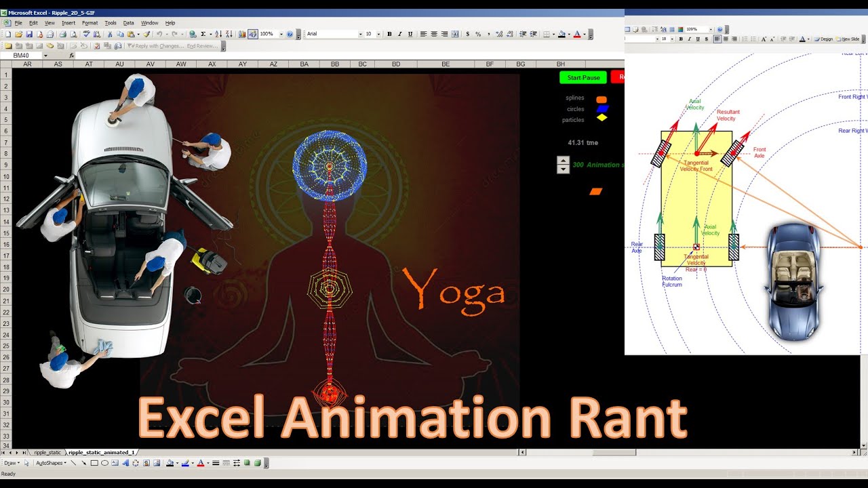868x488 pixels.
Task: Click the Undo arrow icon
Action: [x=159, y=34]
